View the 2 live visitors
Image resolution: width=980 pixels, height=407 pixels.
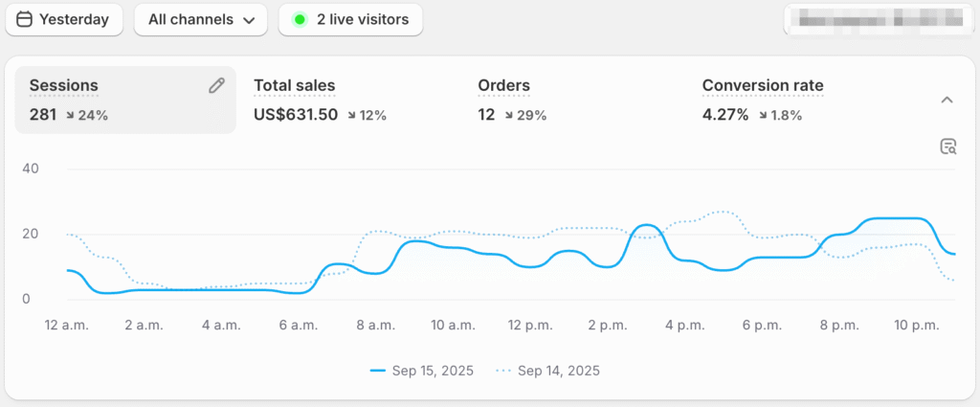[350, 19]
